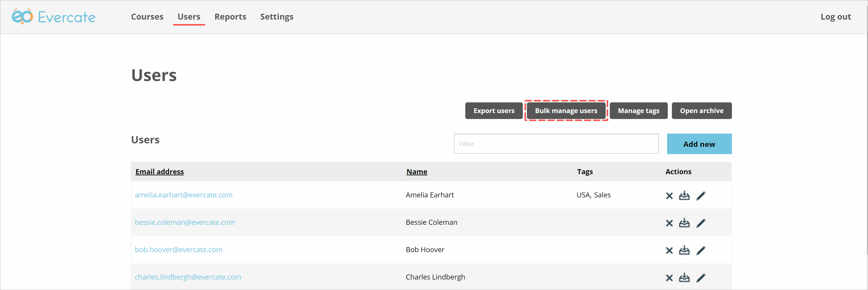Edit Bessie Coleman with the pencil icon
This screenshot has height=290, width=868.
[x=701, y=222]
